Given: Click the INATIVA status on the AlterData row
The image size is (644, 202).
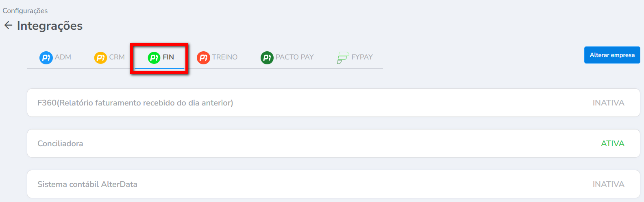Looking at the screenshot, I should tap(608, 184).
